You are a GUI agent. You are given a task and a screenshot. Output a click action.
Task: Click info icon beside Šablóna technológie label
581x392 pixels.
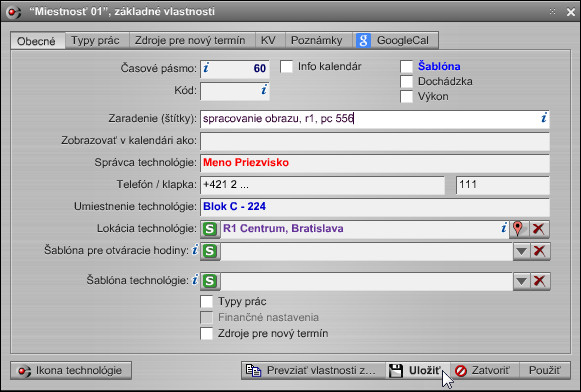point(195,280)
